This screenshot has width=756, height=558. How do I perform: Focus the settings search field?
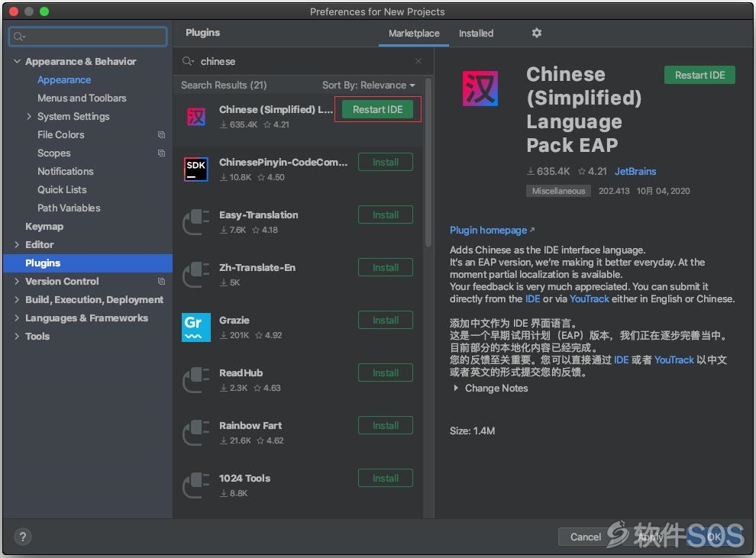coord(88,37)
